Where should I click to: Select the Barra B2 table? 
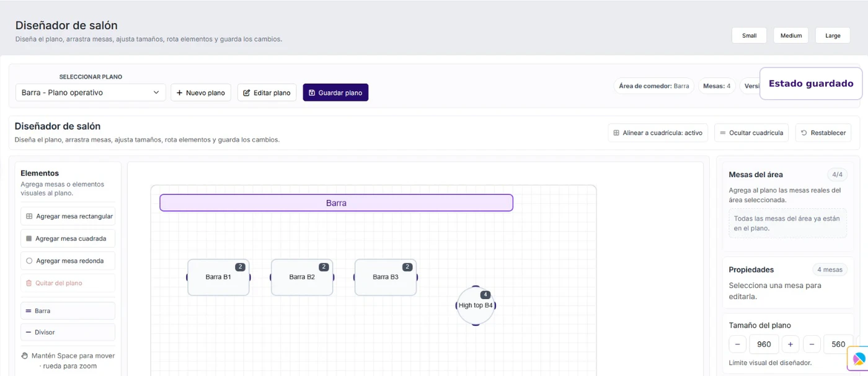click(x=302, y=277)
